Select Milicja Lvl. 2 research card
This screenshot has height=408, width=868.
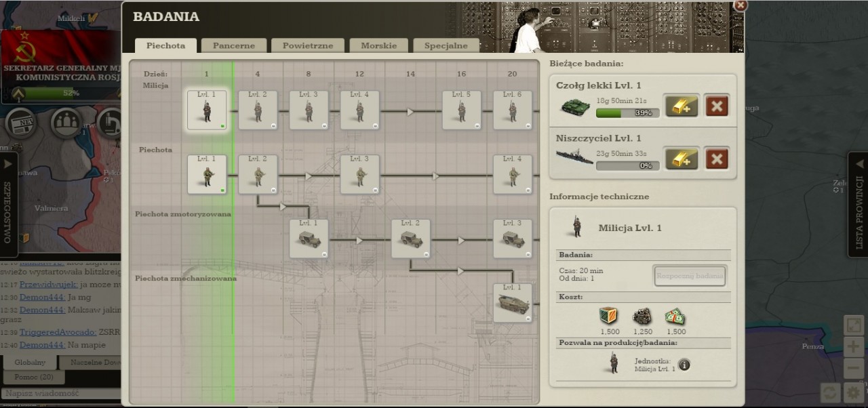(258, 110)
